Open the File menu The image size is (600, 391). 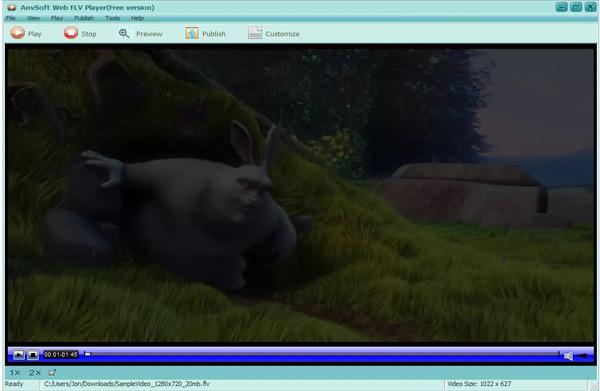[11, 18]
